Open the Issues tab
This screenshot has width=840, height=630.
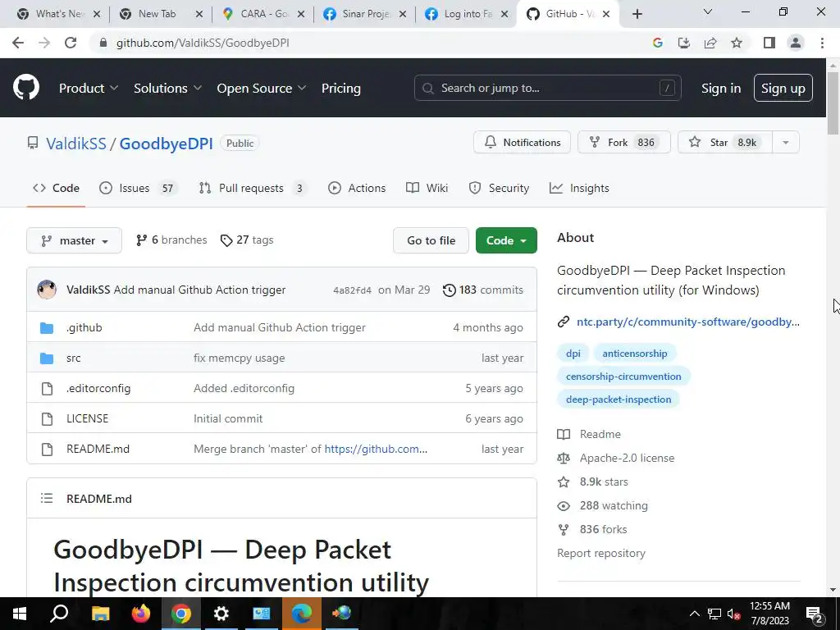138,188
